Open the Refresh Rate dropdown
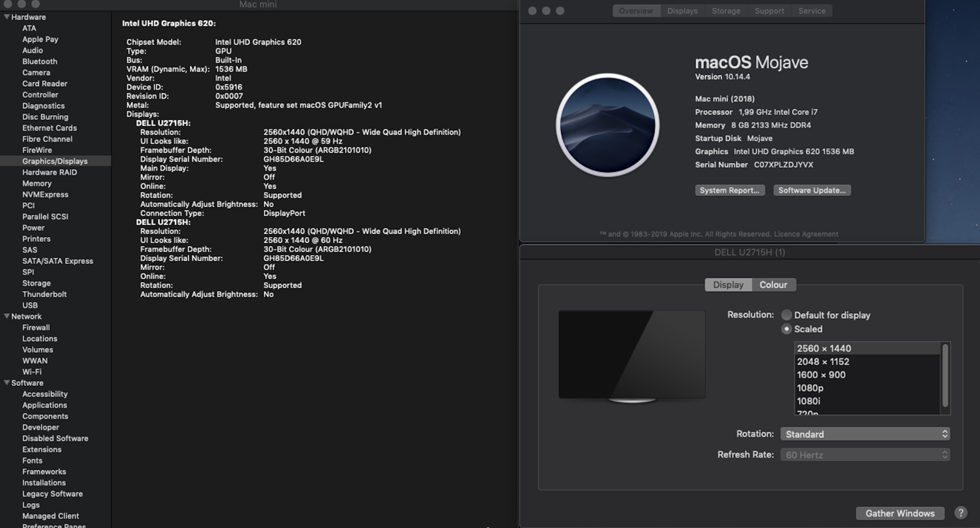Viewport: 980px width, 528px height. pos(865,455)
